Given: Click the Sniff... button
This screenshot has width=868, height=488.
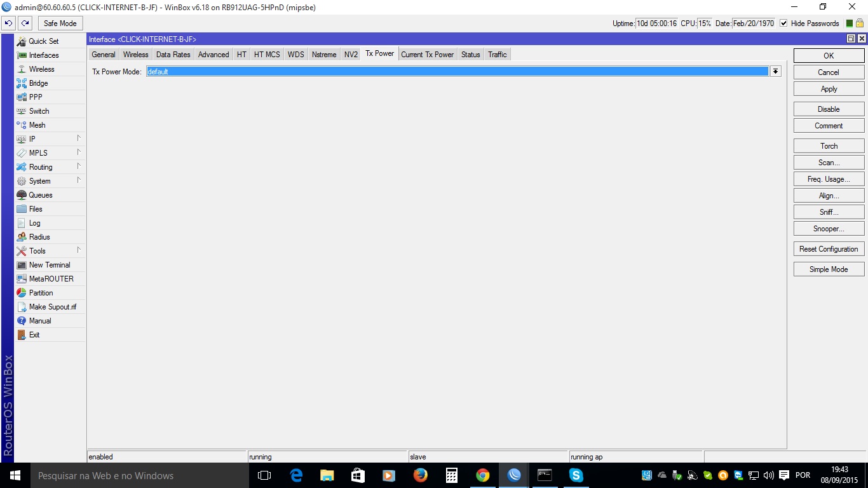Looking at the screenshot, I should pyautogui.click(x=829, y=212).
